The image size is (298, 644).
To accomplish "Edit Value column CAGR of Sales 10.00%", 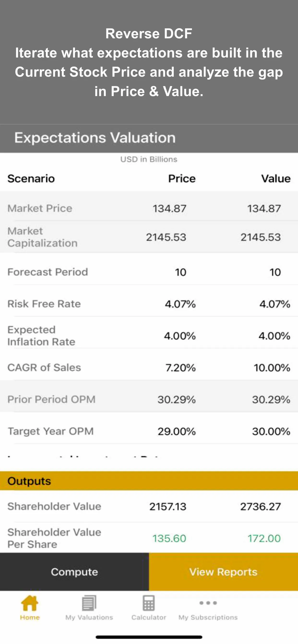I will click(x=272, y=368).
